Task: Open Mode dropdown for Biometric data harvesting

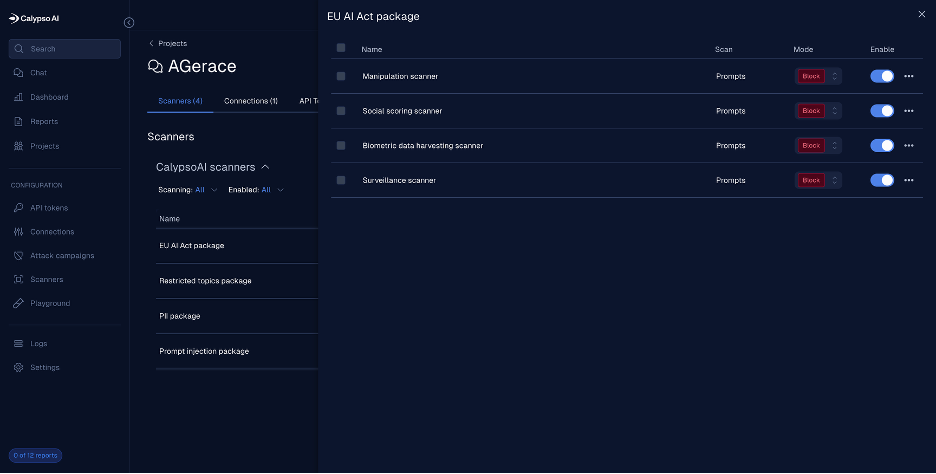Action: pyautogui.click(x=818, y=146)
